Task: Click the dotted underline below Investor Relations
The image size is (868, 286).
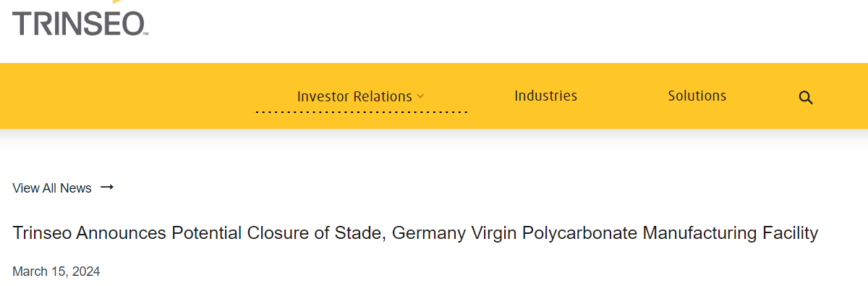Action: pos(362,112)
